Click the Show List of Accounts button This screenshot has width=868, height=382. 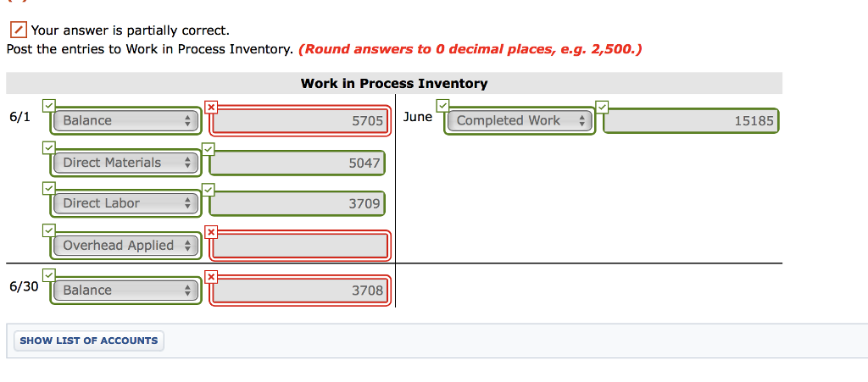click(88, 340)
